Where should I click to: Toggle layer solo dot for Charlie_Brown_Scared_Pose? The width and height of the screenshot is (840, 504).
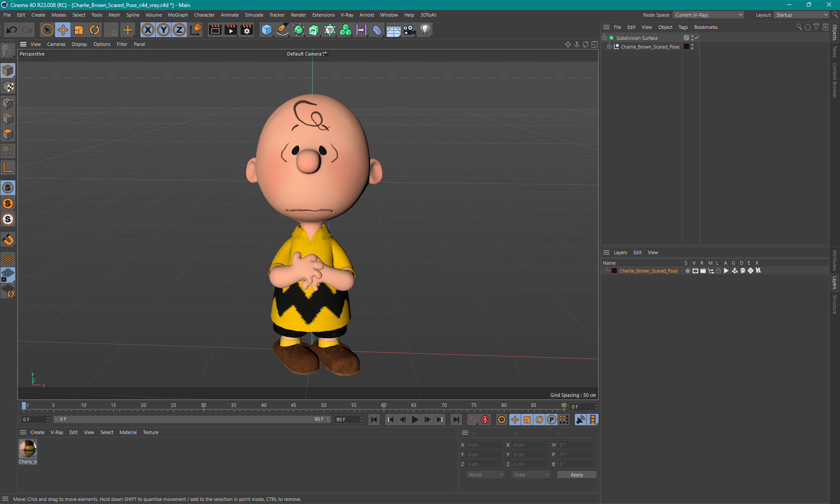(687, 271)
